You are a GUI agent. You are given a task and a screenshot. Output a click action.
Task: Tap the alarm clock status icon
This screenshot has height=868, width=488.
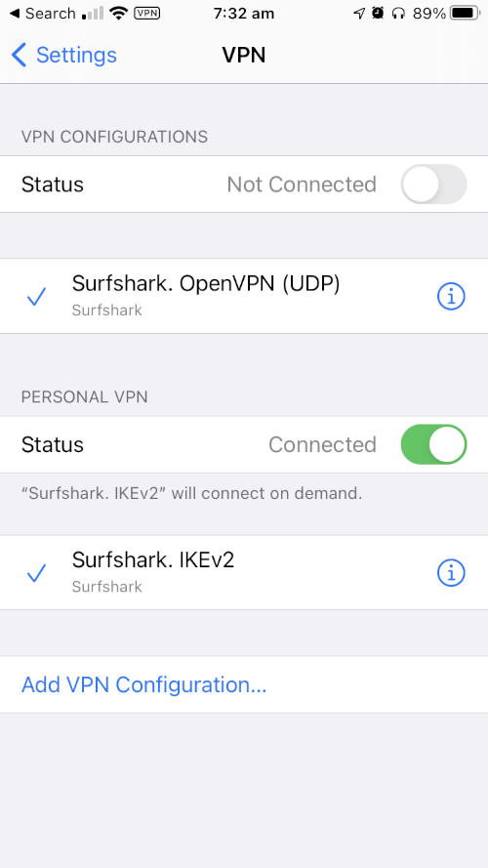coord(378,14)
